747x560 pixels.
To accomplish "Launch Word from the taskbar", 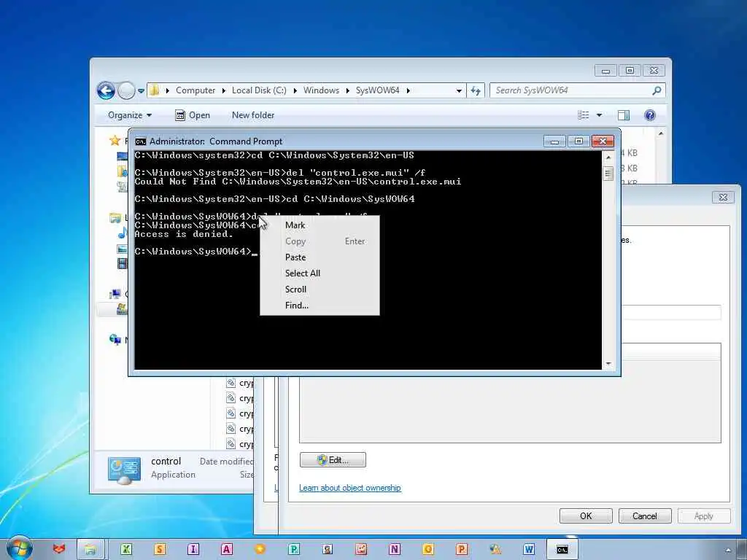I will pyautogui.click(x=529, y=549).
